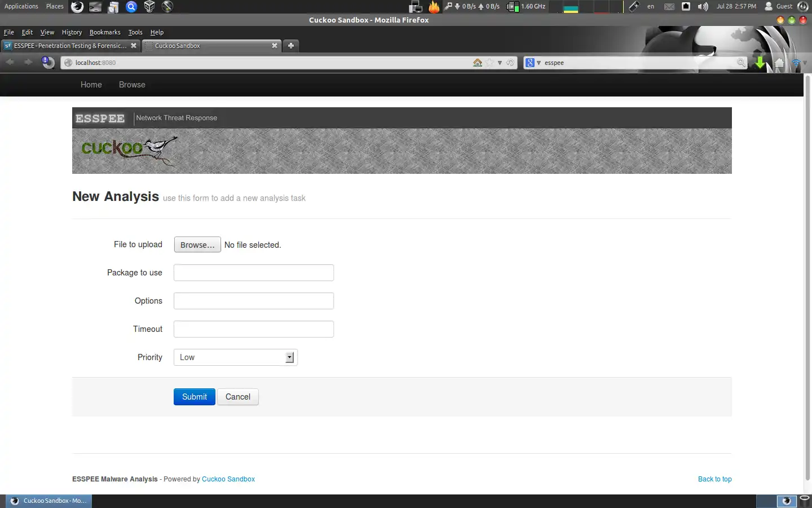
Task: Open the Edit menu
Action: [27, 32]
